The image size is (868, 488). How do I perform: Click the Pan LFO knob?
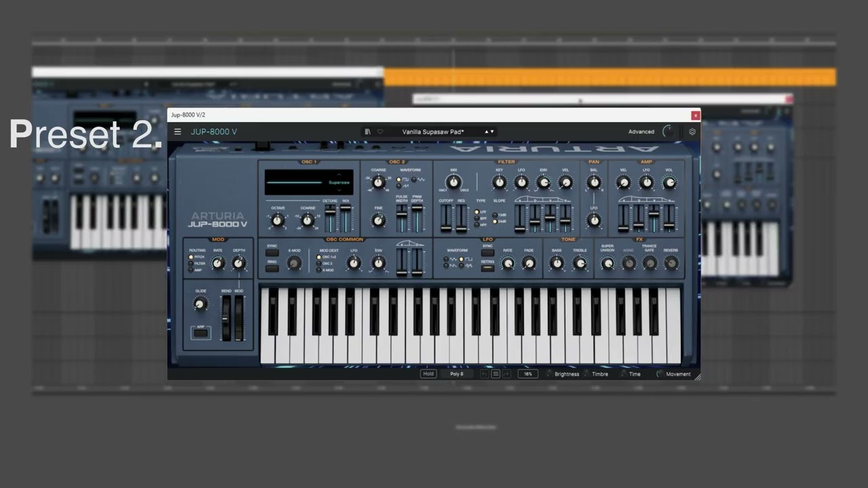pos(594,220)
